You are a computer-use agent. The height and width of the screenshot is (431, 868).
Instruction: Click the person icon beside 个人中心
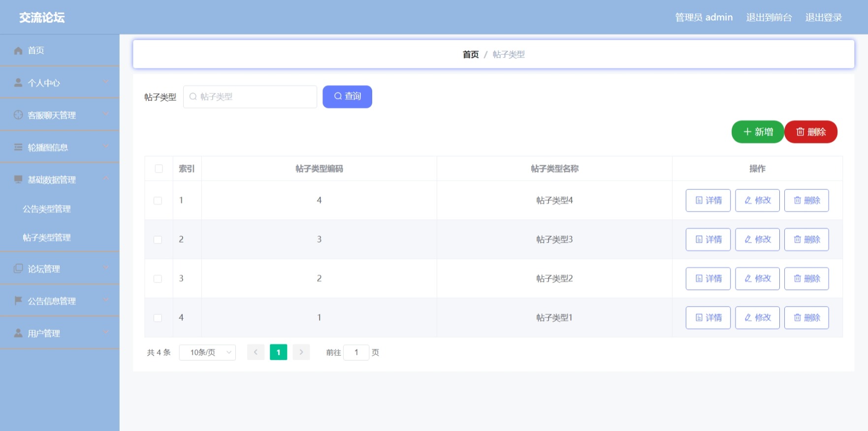(x=18, y=83)
